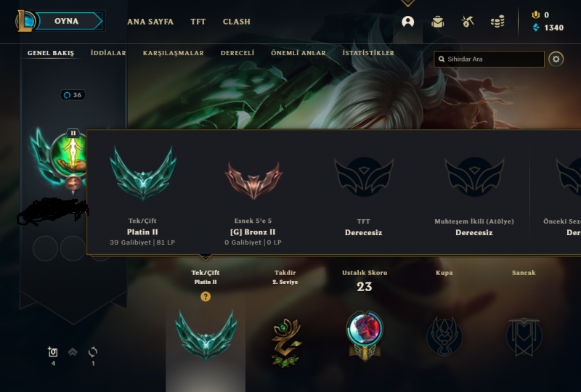Click the OYNA play button
581x392 pixels.
click(x=67, y=21)
